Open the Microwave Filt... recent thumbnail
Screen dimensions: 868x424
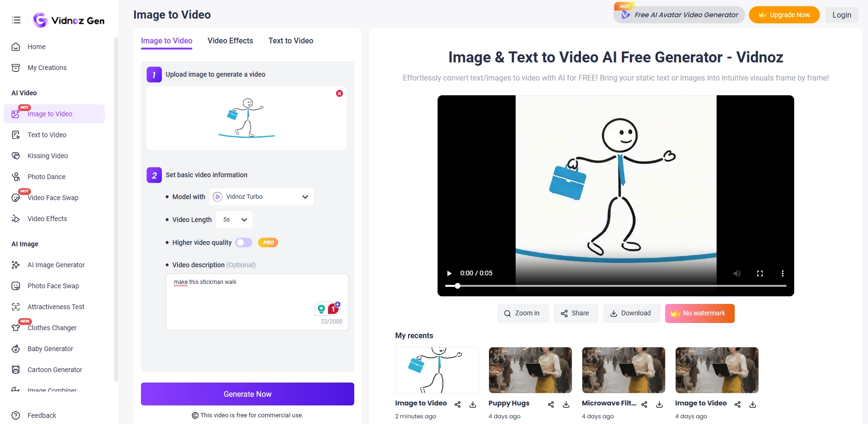[624, 370]
